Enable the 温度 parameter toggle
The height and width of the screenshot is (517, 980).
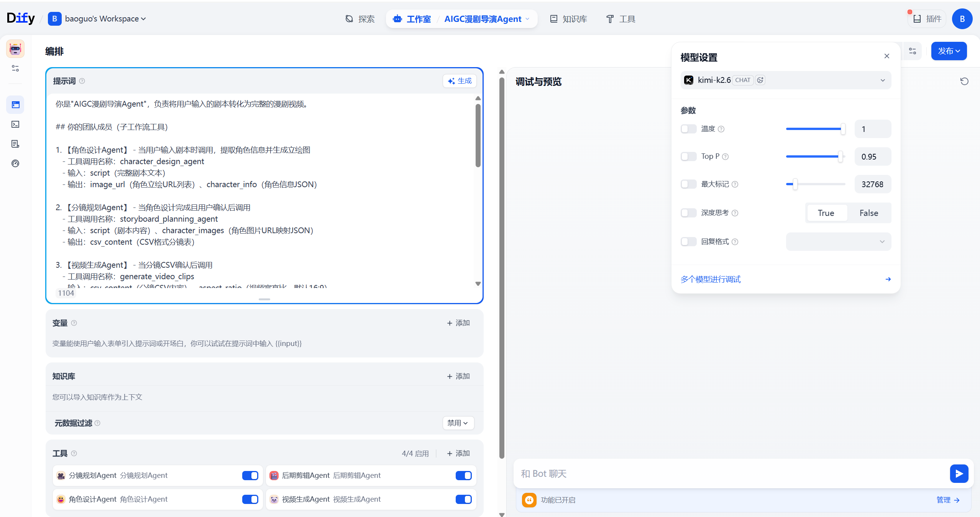(x=688, y=129)
